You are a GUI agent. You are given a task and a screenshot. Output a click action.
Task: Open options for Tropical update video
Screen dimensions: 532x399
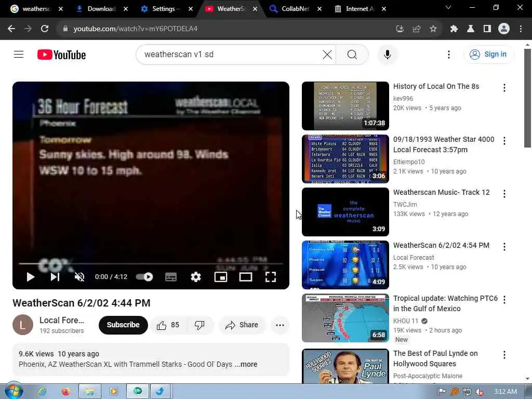pos(504,300)
